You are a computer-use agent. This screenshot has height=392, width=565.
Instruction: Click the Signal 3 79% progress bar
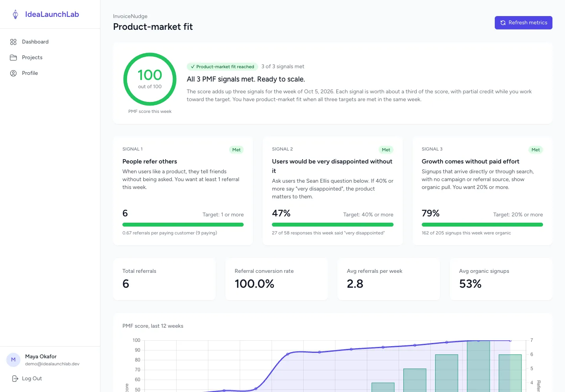tap(482, 225)
